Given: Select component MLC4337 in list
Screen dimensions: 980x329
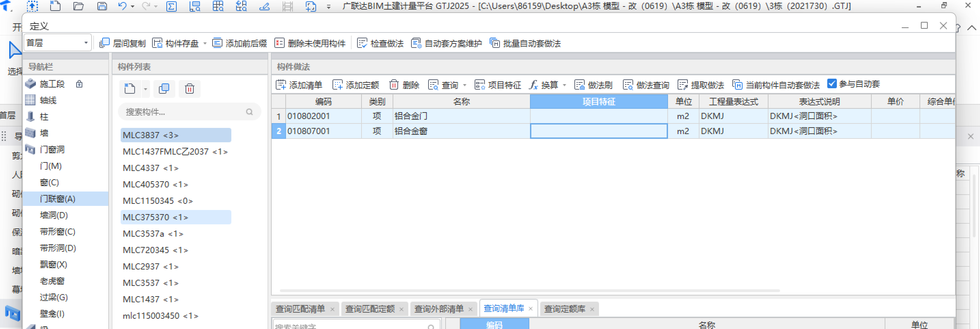Looking at the screenshot, I should click(x=151, y=168).
